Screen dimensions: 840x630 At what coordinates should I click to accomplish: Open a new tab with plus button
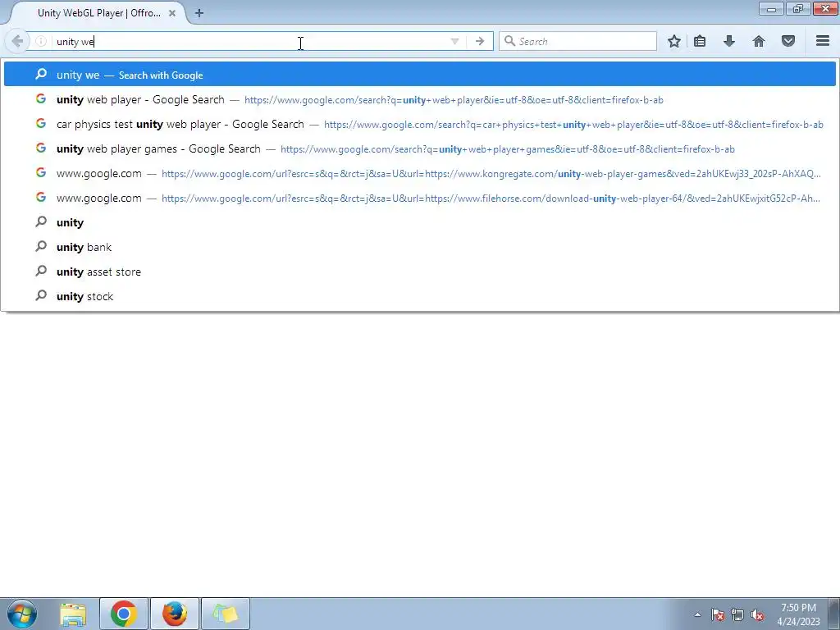click(x=199, y=13)
